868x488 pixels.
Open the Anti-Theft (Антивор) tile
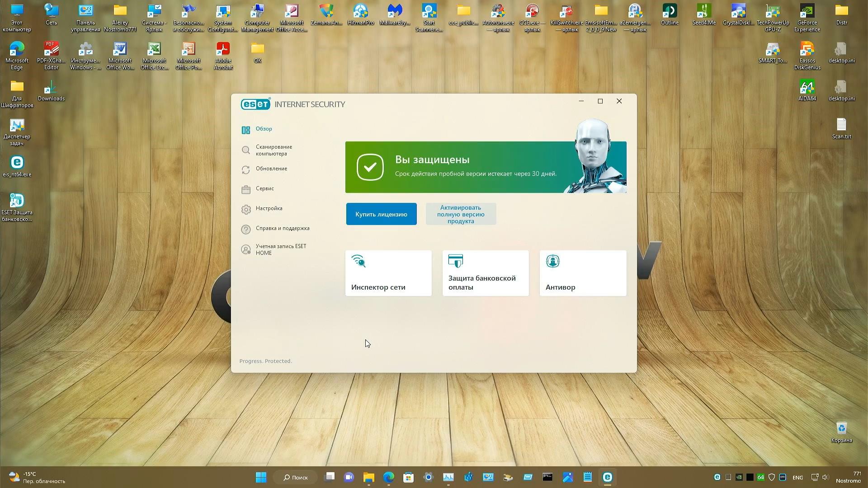(x=583, y=273)
